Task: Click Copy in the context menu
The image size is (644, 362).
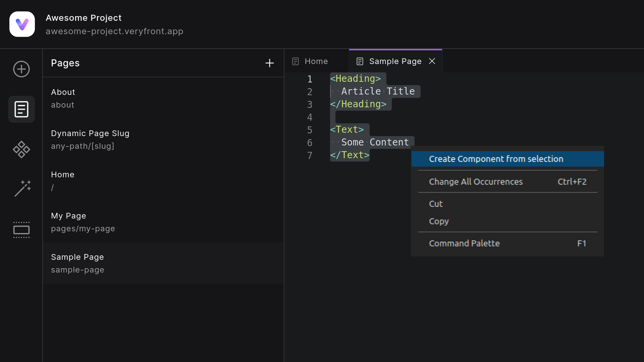Action: point(439,221)
